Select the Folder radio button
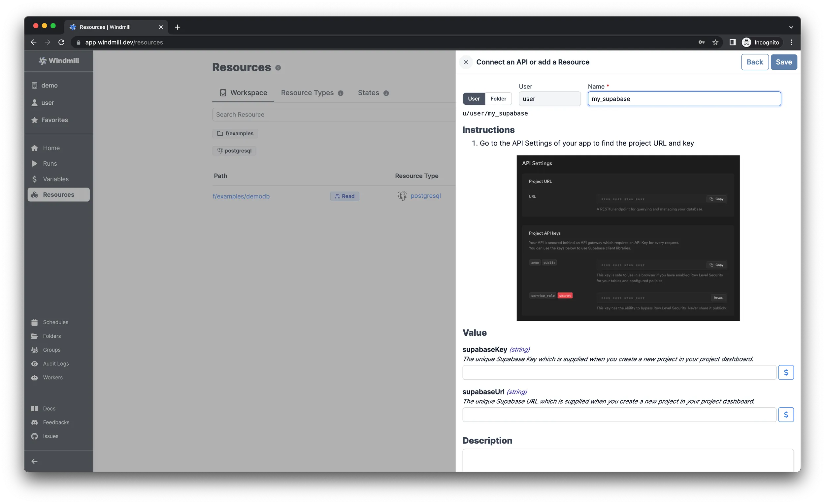The image size is (825, 504). pyautogui.click(x=498, y=98)
